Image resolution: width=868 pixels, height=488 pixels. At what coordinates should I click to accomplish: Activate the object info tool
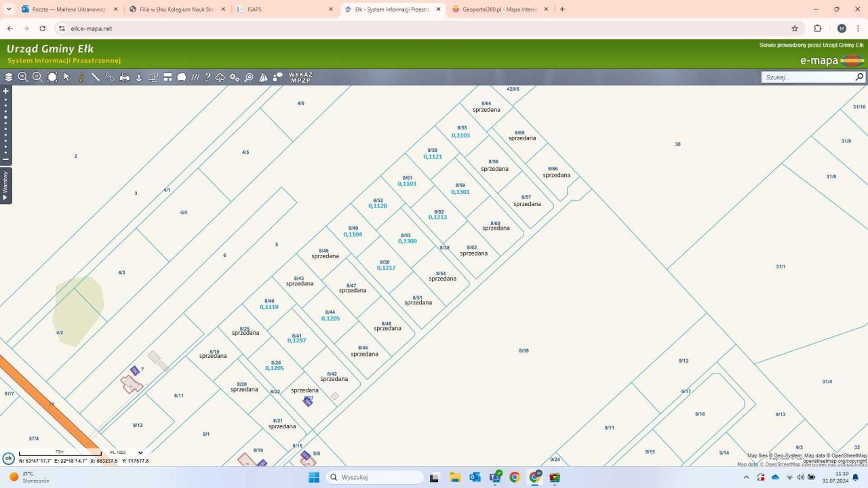tap(81, 77)
